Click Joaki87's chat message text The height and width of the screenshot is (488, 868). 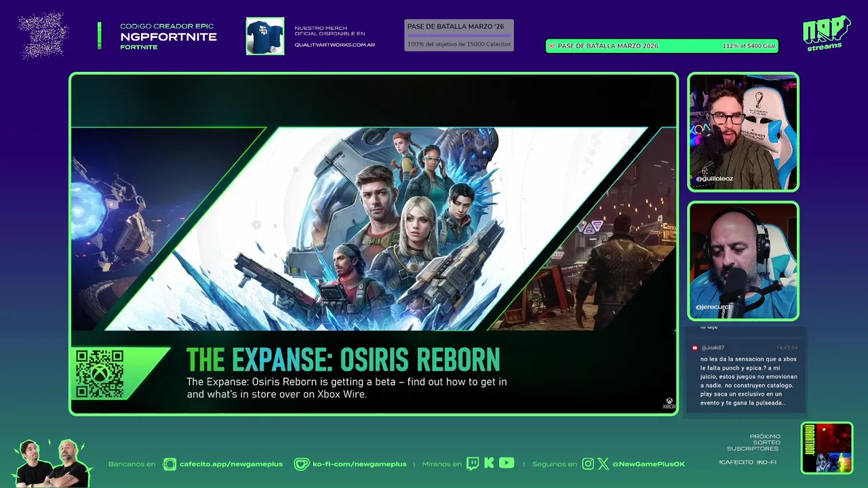[x=749, y=381]
